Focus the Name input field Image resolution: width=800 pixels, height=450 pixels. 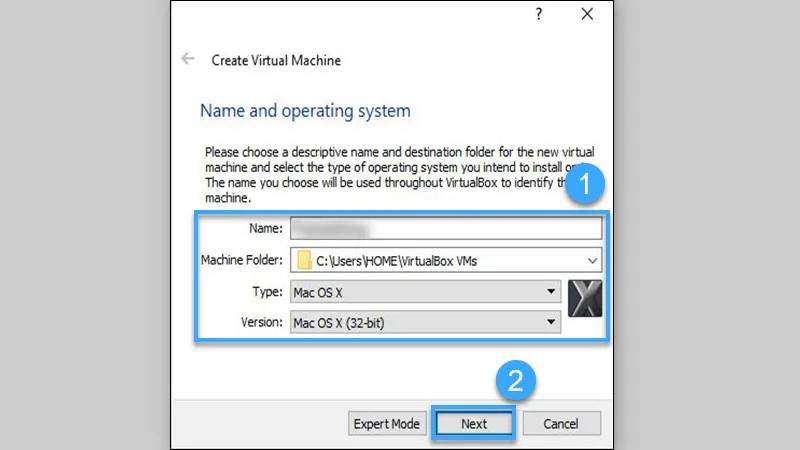446,228
